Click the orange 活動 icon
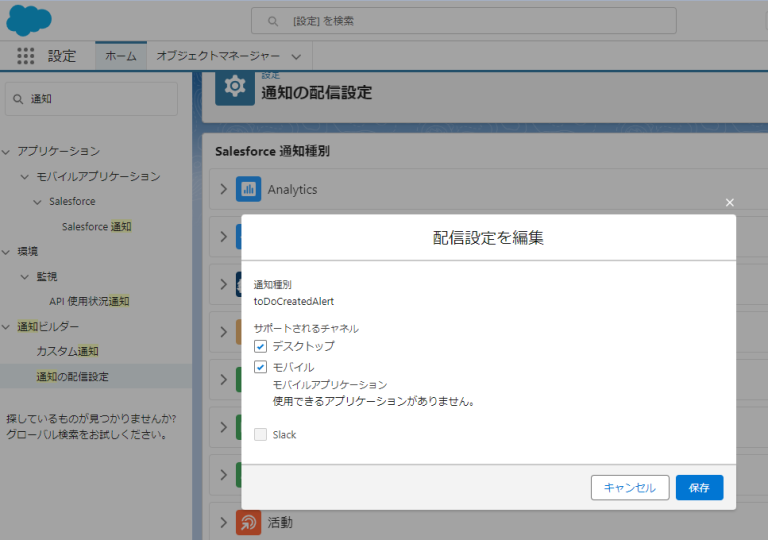Viewport: 768px width, 540px height. tap(248, 522)
